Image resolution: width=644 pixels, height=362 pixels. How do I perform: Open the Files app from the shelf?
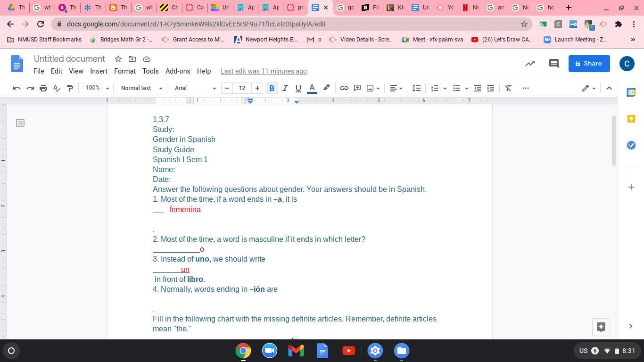click(x=402, y=351)
